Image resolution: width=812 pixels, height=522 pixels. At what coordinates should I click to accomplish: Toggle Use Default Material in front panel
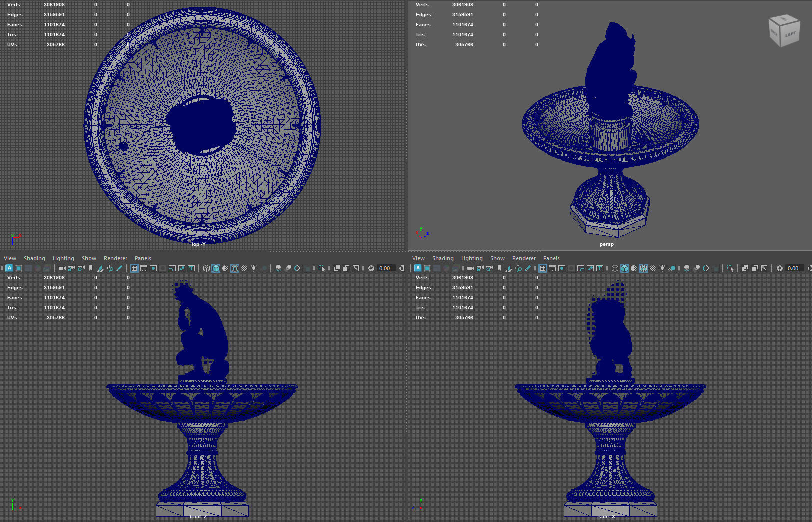point(225,268)
